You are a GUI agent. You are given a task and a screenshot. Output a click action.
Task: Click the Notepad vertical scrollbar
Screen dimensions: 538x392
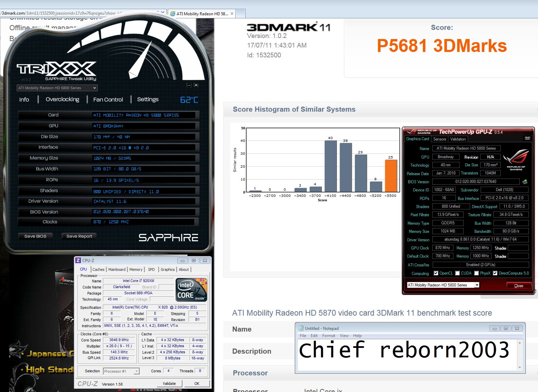520,355
